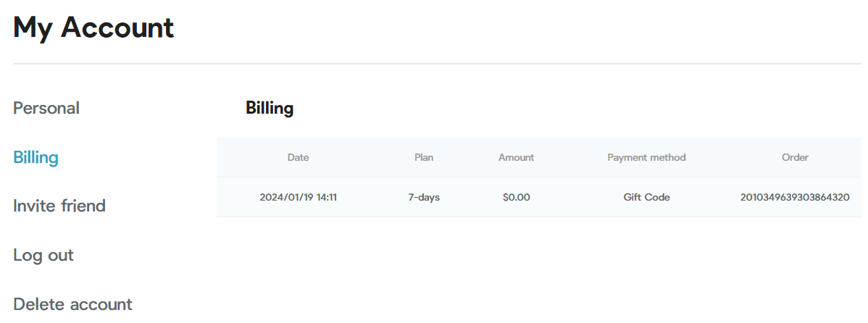Click the Date column header
This screenshot has height=323, width=868.
pos(298,158)
